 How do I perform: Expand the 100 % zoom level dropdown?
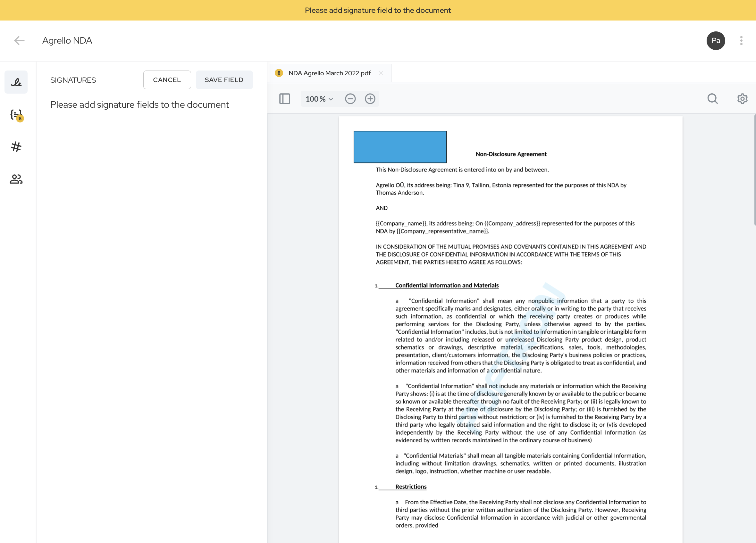319,99
